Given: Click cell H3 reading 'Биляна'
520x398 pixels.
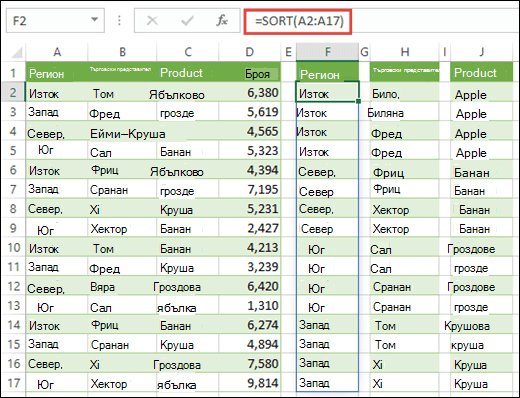Looking at the screenshot, I should (405, 111).
